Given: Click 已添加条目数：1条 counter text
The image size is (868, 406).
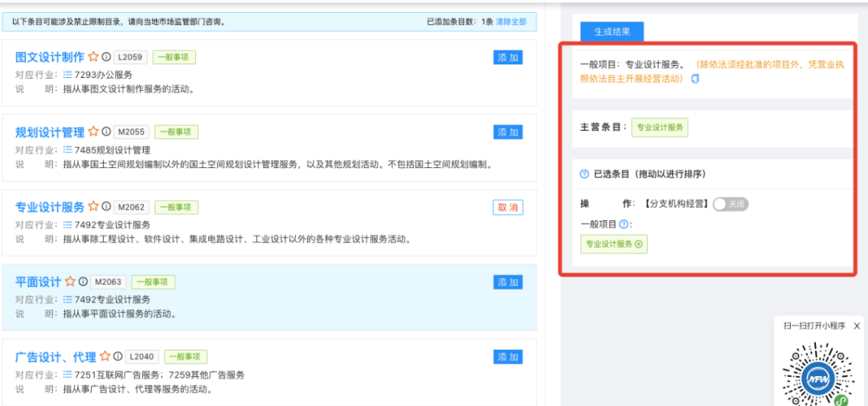Looking at the screenshot, I should point(460,23).
